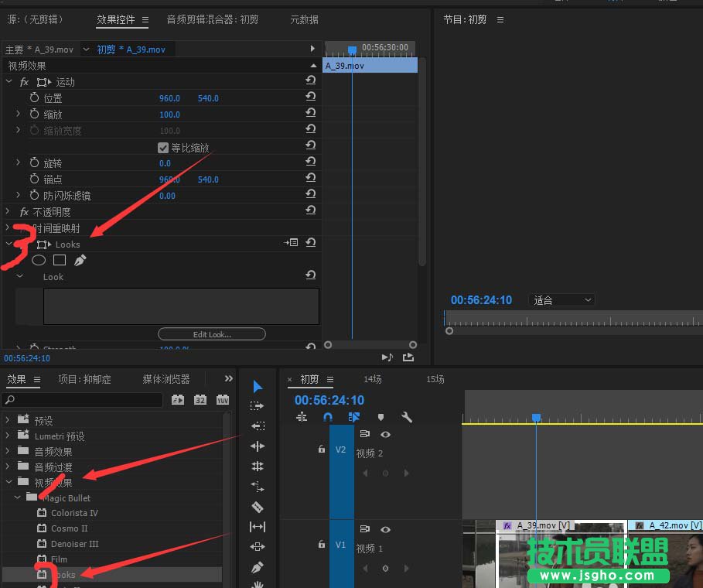
Task: Filter effects by 32-bit color badge
Action: (200, 400)
